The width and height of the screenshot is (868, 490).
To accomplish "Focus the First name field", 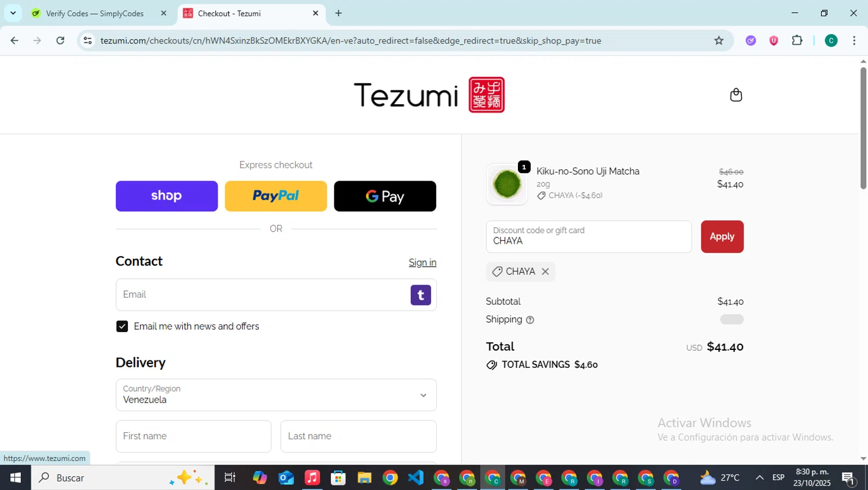I will (193, 436).
